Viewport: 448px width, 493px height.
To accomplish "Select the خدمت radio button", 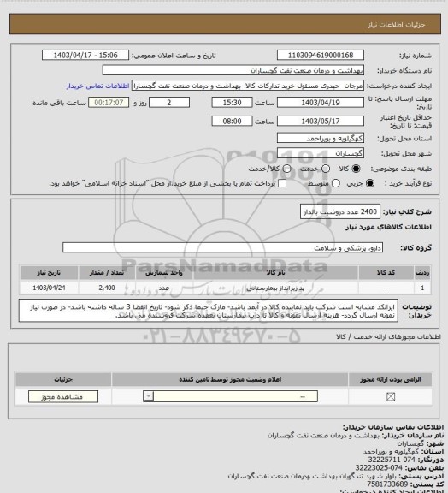I will coord(326,169).
